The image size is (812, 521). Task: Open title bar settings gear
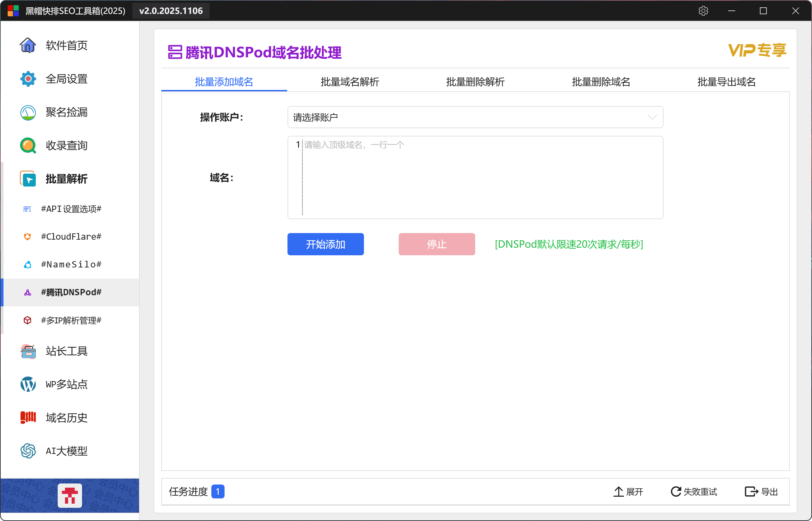[703, 11]
